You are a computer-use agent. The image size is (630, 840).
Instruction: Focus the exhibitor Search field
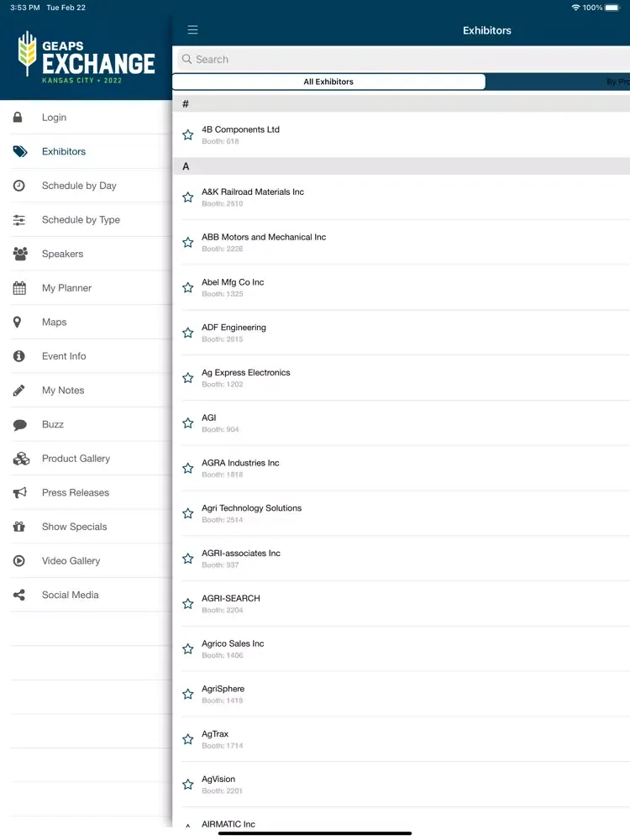pos(404,59)
